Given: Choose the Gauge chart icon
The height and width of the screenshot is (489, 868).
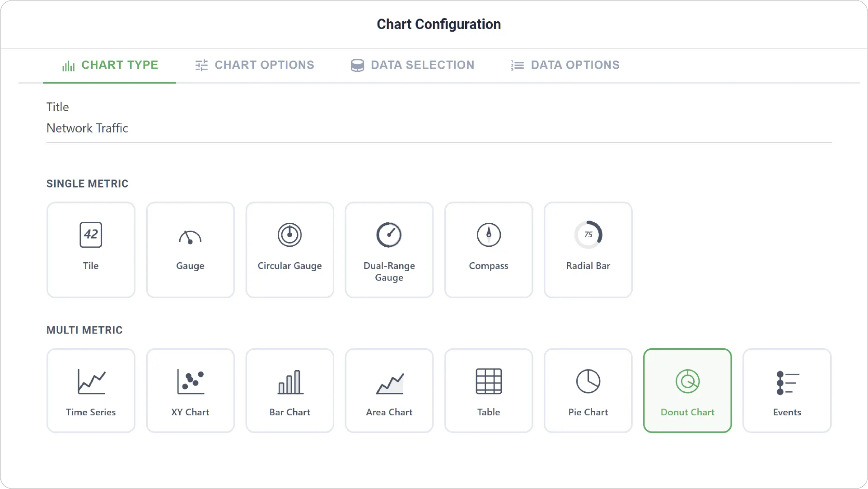Looking at the screenshot, I should 190,236.
